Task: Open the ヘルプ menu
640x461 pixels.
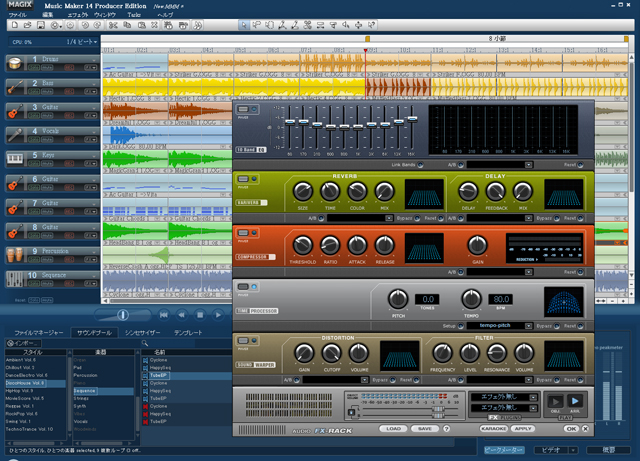Action: [165, 15]
